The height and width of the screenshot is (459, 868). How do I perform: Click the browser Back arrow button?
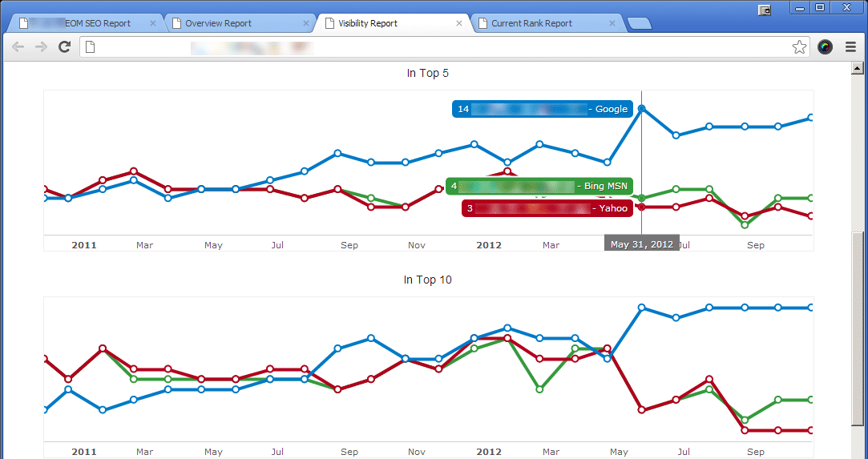(x=18, y=47)
